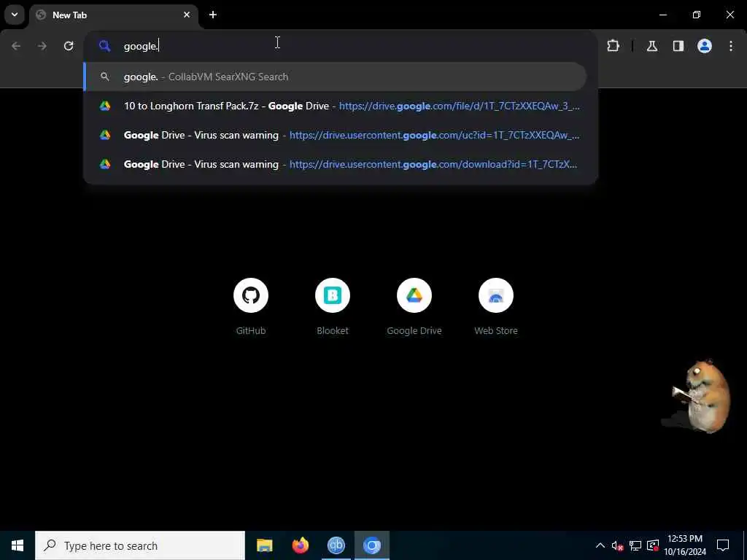Minimize the browser window
This screenshot has height=560, width=747.
point(663,15)
